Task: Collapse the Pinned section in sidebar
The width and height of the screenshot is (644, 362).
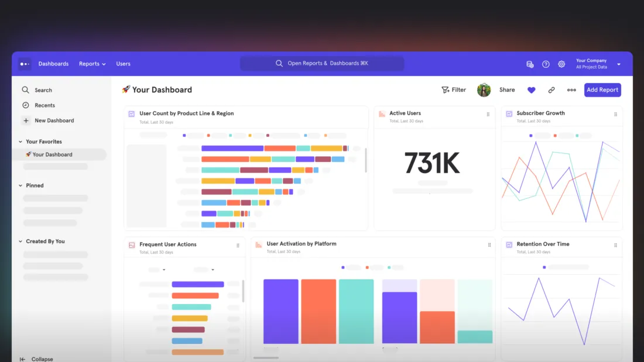Action: point(21,185)
